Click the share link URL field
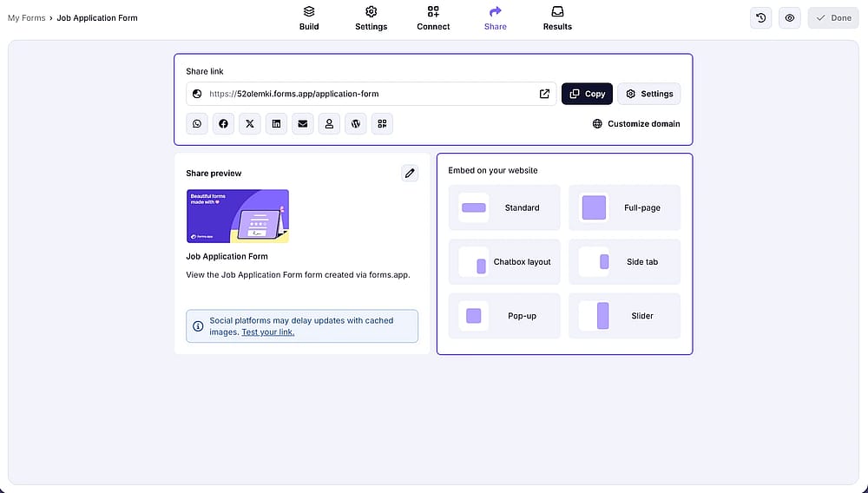The image size is (868, 493). click(x=371, y=94)
